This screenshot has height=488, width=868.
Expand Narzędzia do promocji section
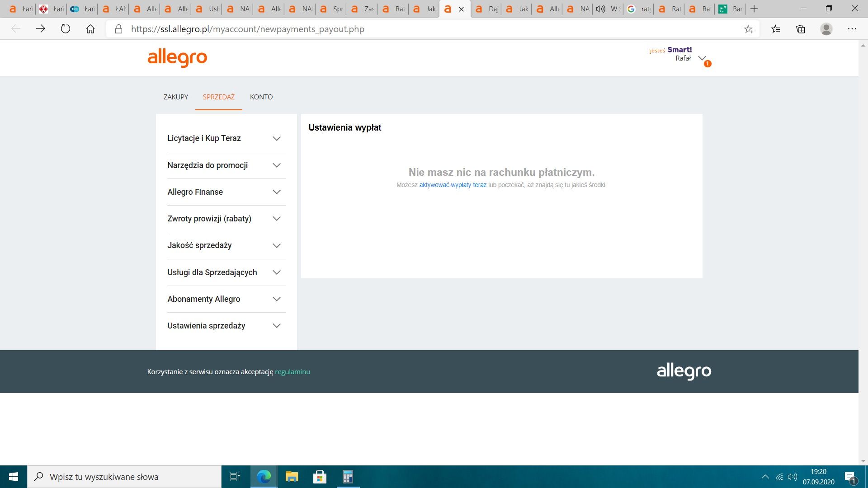(x=226, y=165)
